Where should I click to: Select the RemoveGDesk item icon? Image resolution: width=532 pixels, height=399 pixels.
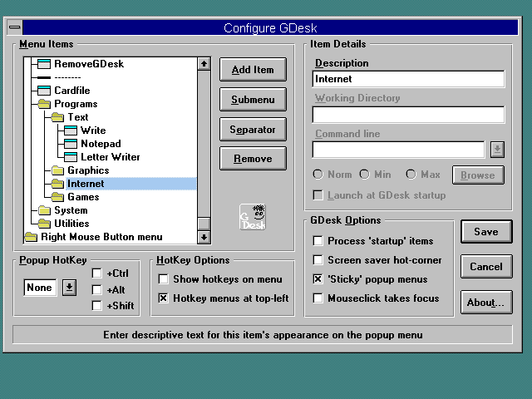44,64
